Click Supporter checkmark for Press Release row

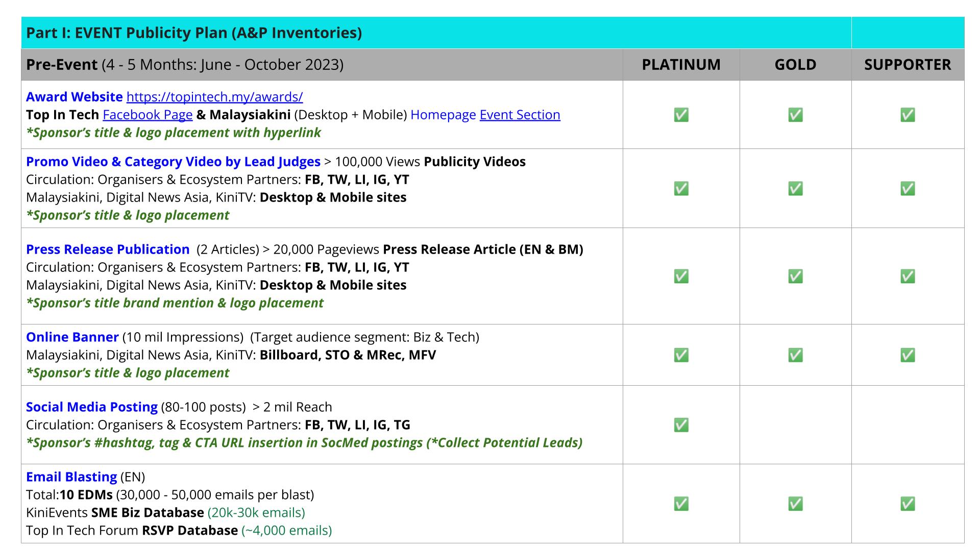(x=908, y=276)
